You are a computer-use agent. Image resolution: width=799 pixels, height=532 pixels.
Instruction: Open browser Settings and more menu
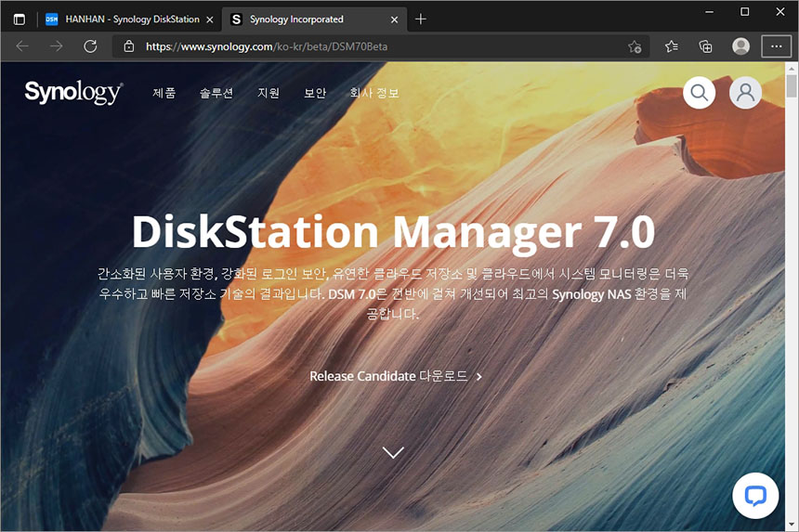pyautogui.click(x=776, y=46)
